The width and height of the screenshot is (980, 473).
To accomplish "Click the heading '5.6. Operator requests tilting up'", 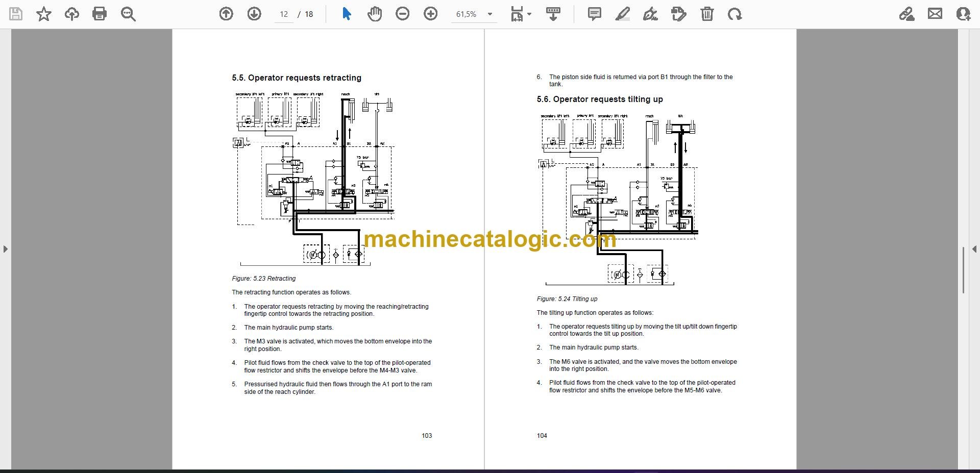I will coord(600,99).
